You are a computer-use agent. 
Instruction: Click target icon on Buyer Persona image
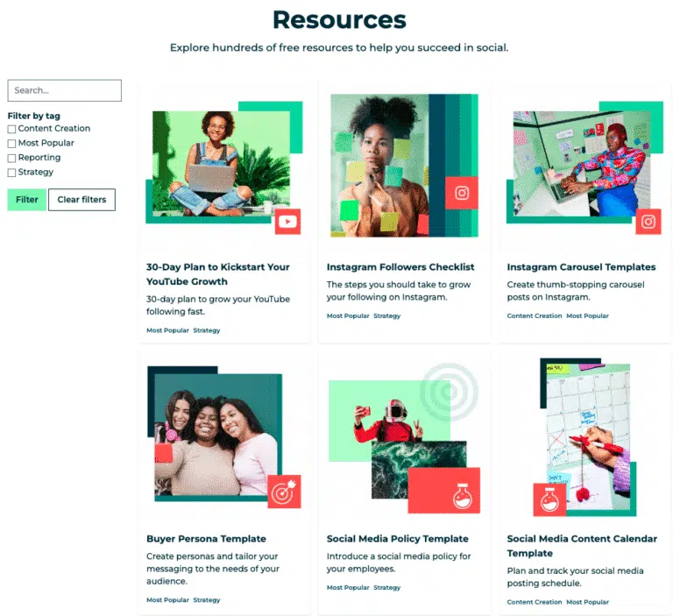[x=284, y=492]
